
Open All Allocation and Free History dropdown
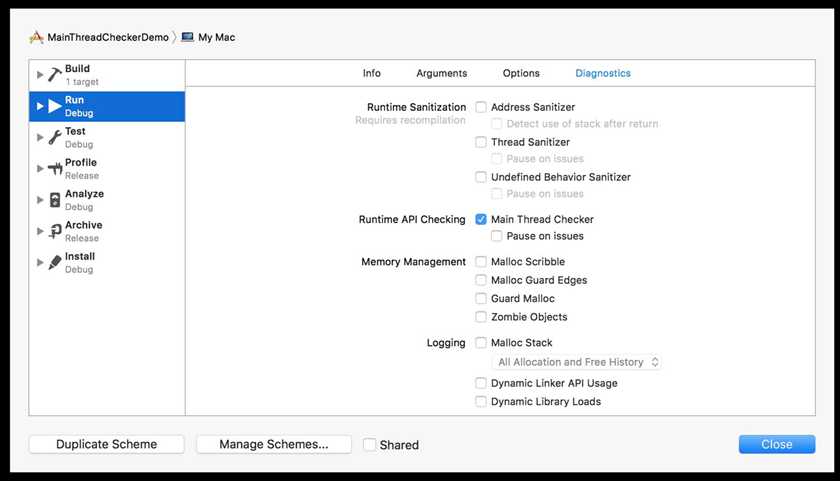click(576, 362)
